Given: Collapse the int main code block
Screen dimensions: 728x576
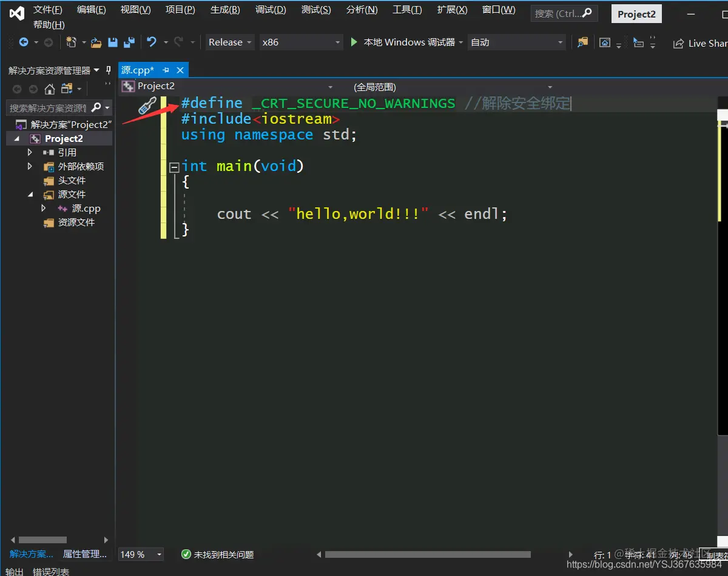Looking at the screenshot, I should tap(175, 167).
